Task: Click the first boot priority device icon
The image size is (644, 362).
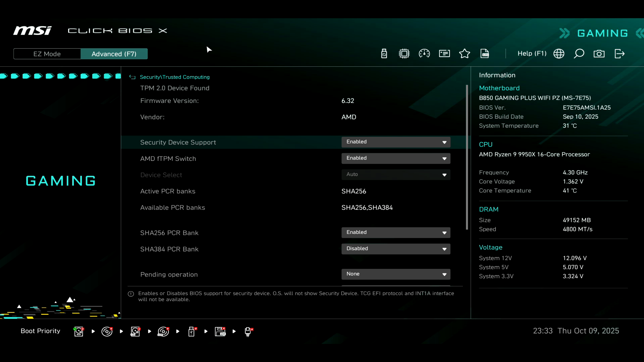Action: [79, 331]
